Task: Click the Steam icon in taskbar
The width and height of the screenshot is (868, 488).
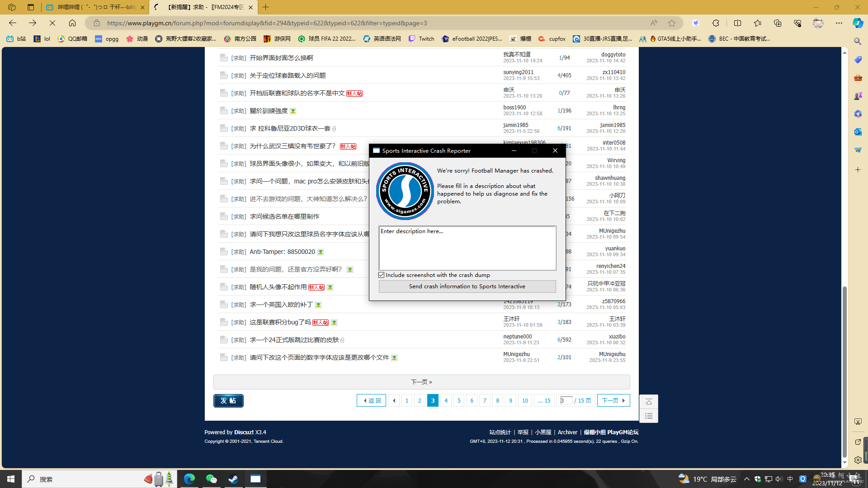Action: pyautogui.click(x=234, y=479)
